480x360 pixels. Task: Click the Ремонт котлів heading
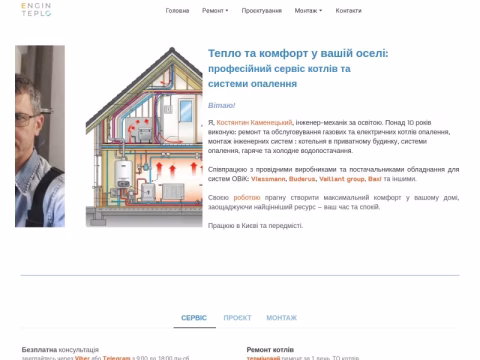click(270, 350)
